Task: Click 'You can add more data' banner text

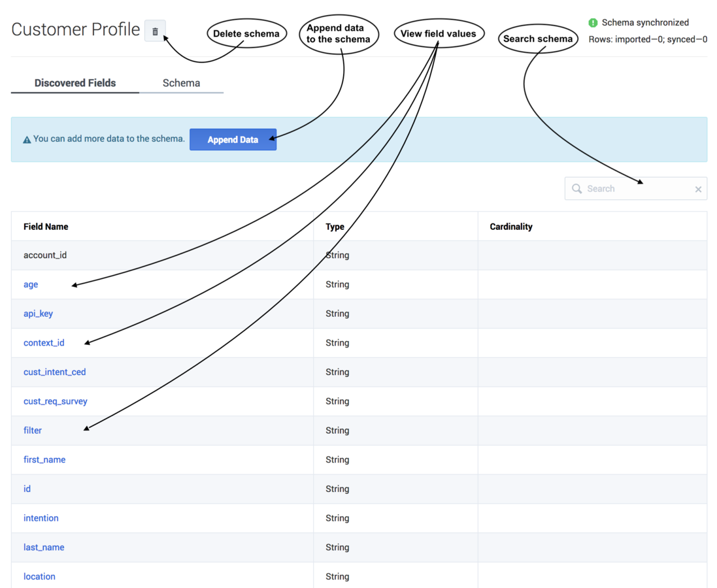Action: (109, 139)
